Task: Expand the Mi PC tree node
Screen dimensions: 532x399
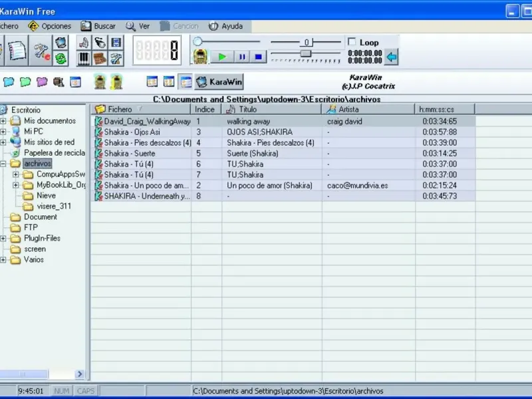Action: pos(3,131)
